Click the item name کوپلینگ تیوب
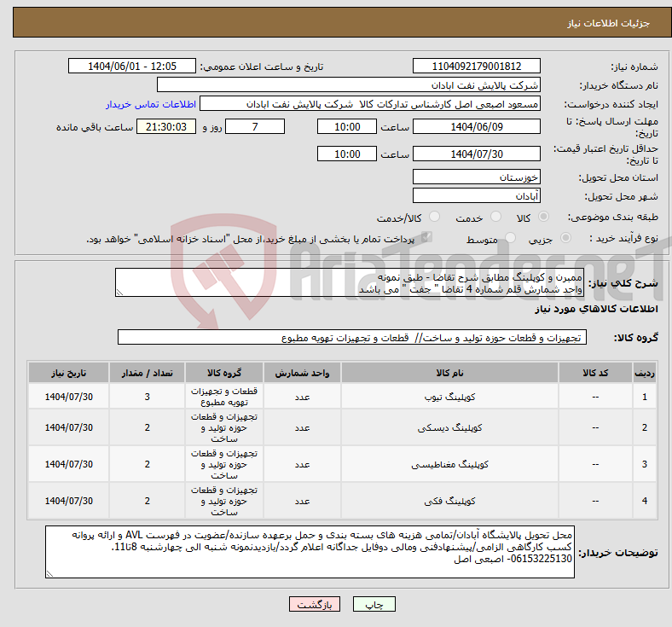The width and height of the screenshot is (672, 627). click(x=449, y=398)
